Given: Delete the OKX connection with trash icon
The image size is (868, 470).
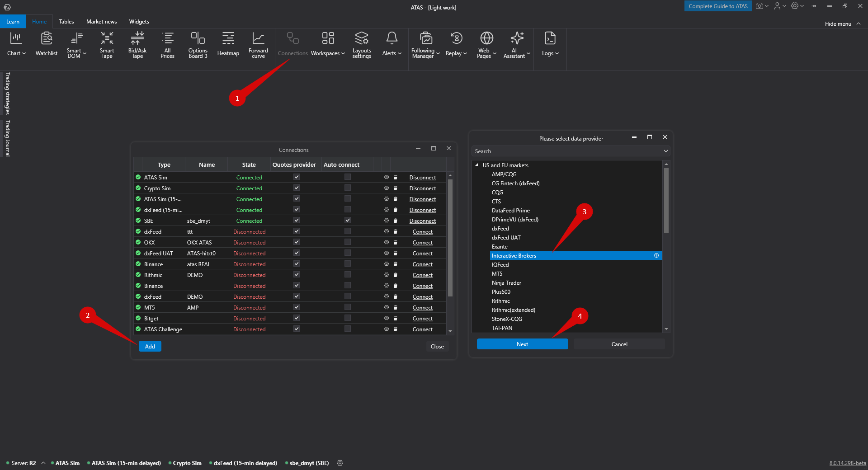Looking at the screenshot, I should 396,242.
